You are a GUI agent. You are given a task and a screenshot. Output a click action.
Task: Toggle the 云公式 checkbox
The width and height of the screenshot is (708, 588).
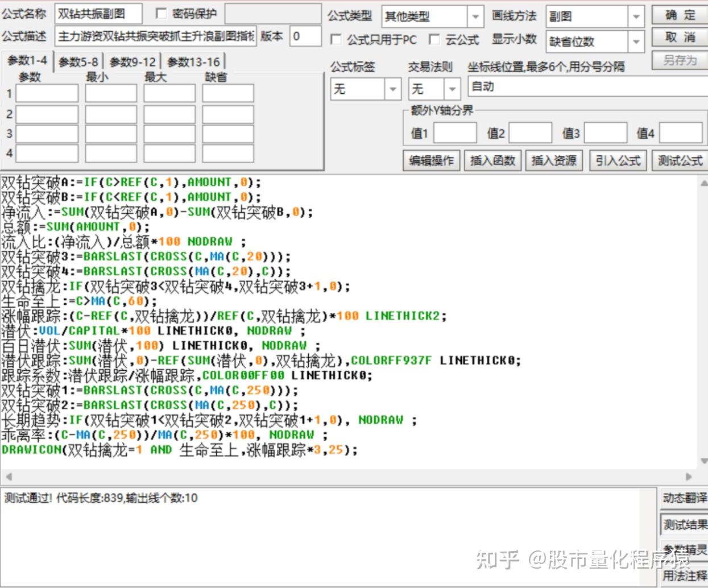click(434, 39)
